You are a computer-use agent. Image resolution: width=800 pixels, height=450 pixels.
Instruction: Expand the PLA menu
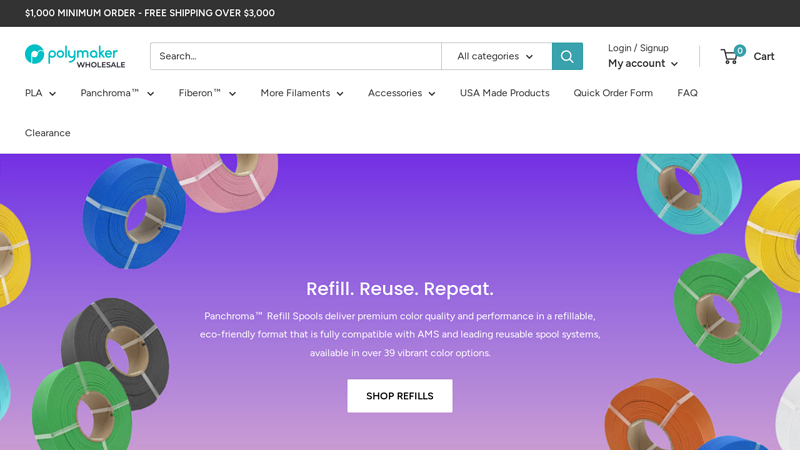coord(40,93)
